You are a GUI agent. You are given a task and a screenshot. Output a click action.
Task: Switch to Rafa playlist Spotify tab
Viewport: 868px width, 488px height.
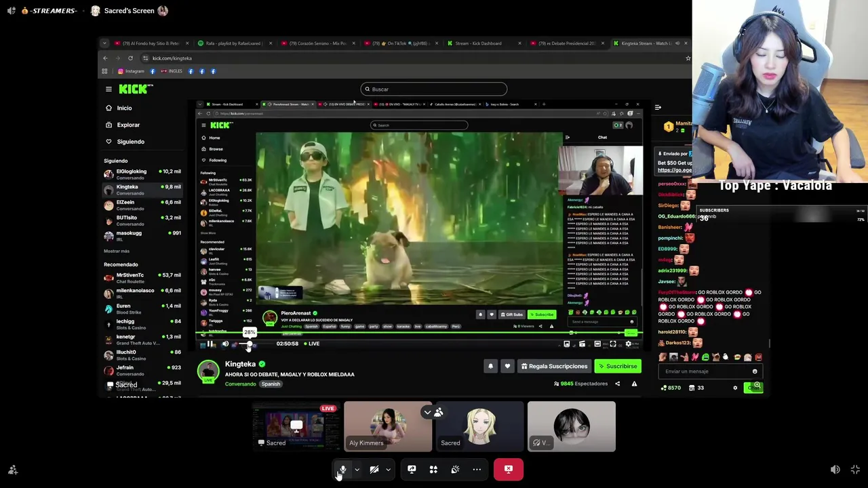pos(235,43)
